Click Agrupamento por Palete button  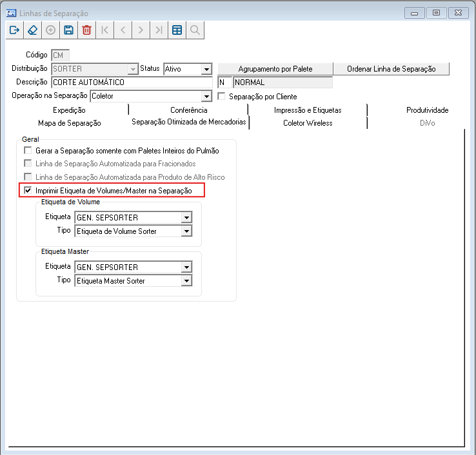275,69
